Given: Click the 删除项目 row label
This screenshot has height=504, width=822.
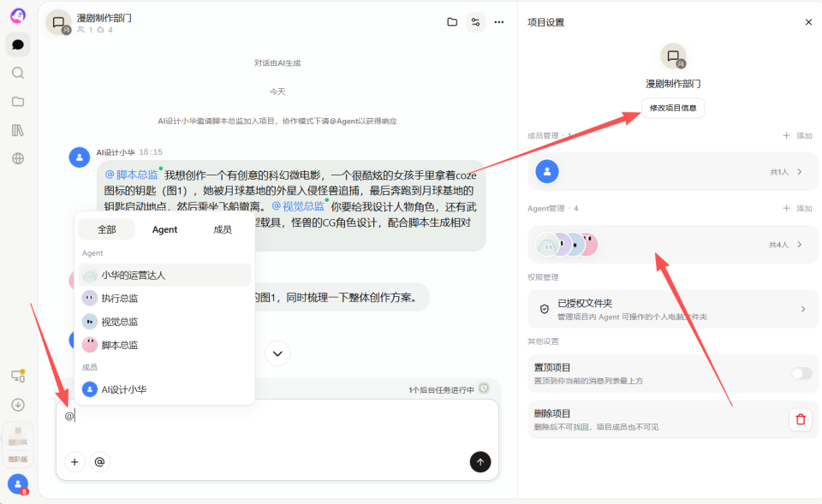Looking at the screenshot, I should [552, 413].
